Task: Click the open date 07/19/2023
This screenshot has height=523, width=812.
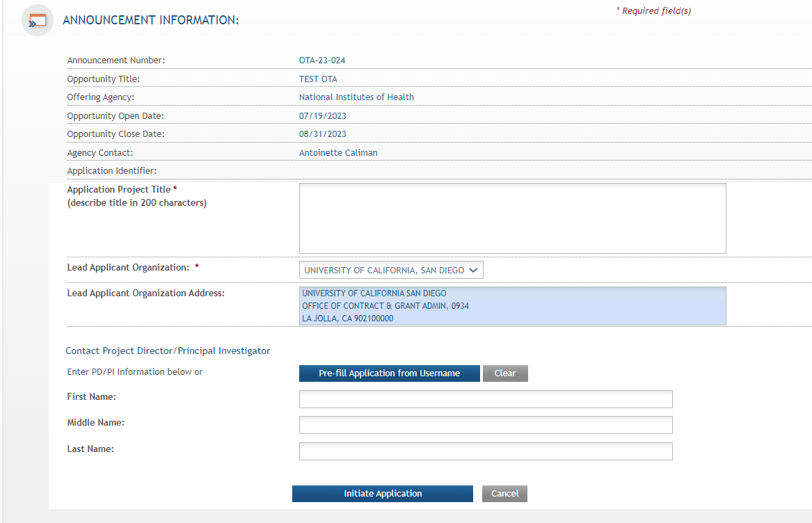Action: click(323, 116)
